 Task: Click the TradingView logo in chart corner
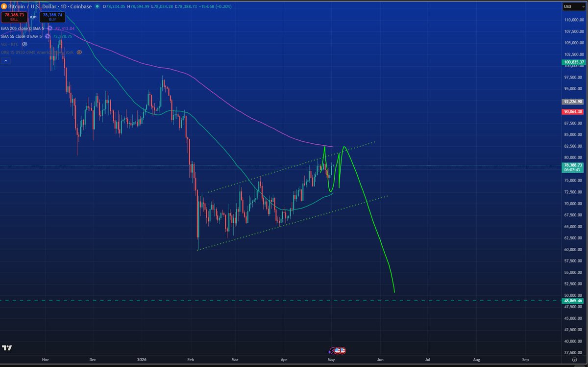click(x=7, y=348)
